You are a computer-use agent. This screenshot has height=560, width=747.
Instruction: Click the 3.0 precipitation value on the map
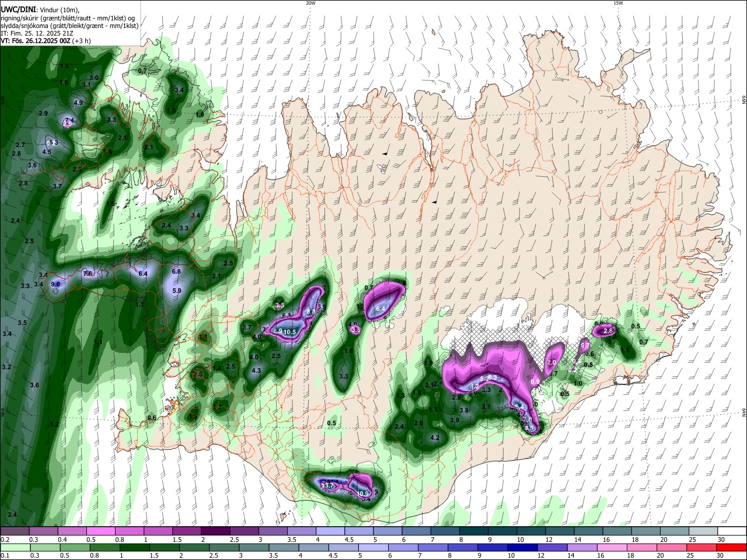[93, 78]
